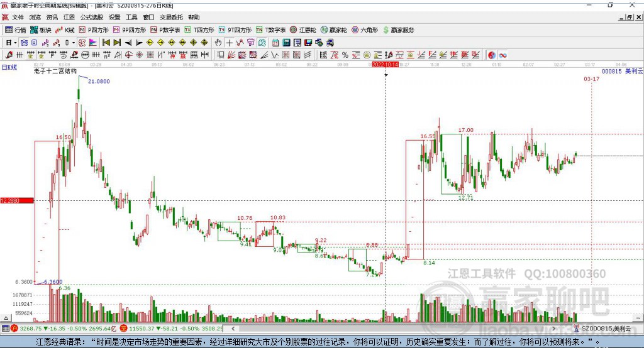Image resolution: width=644 pixels, height=348 pixels.
Task: Jump to first bar with skip-to-start icon
Action: [106, 43]
